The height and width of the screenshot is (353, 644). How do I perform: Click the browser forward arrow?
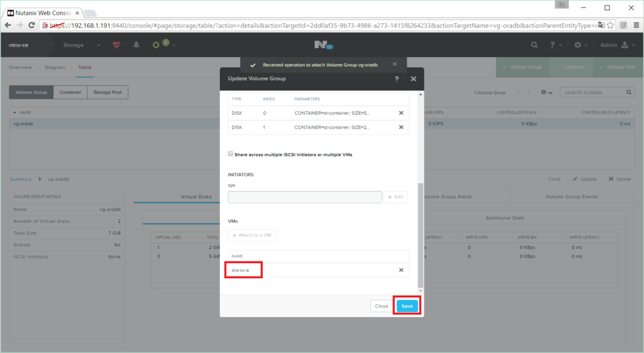pos(19,25)
